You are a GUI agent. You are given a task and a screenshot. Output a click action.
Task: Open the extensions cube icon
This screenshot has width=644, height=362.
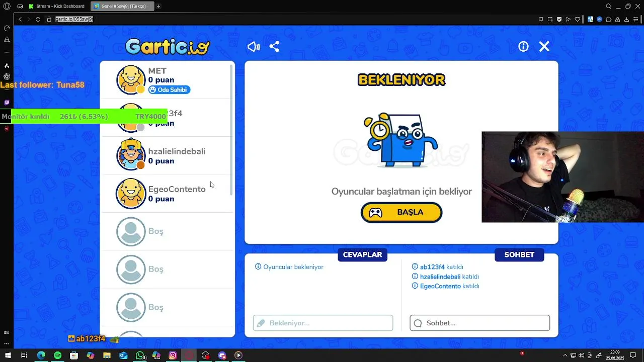(x=609, y=19)
